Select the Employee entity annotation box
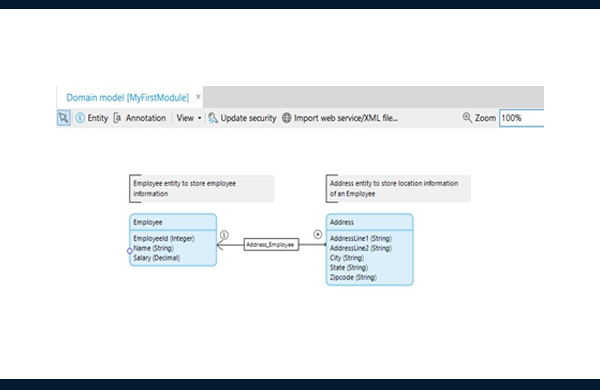 (202, 189)
